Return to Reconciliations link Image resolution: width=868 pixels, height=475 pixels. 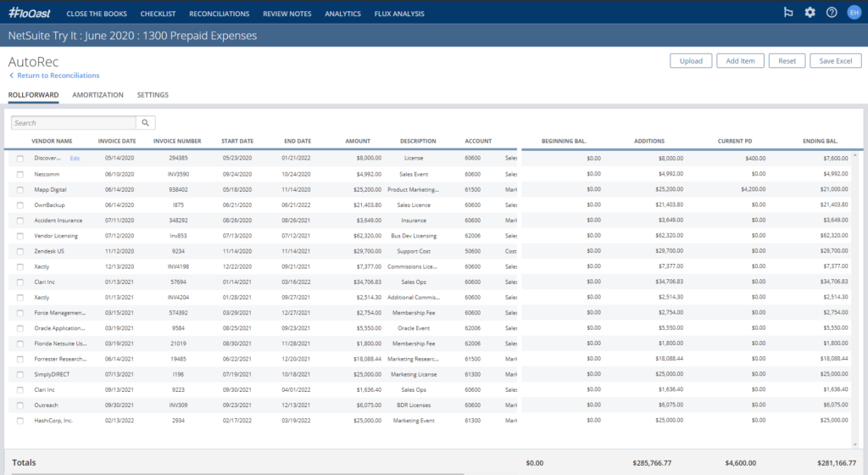[x=54, y=75]
